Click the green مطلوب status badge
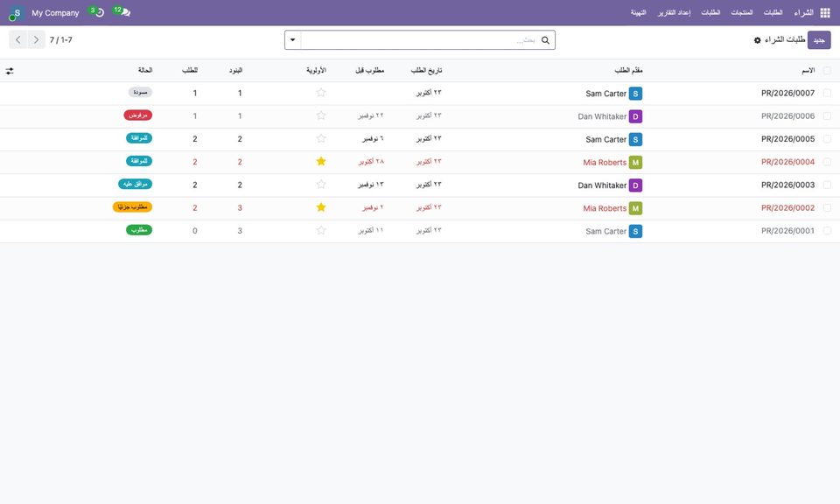The height and width of the screenshot is (504, 840). 139,230
